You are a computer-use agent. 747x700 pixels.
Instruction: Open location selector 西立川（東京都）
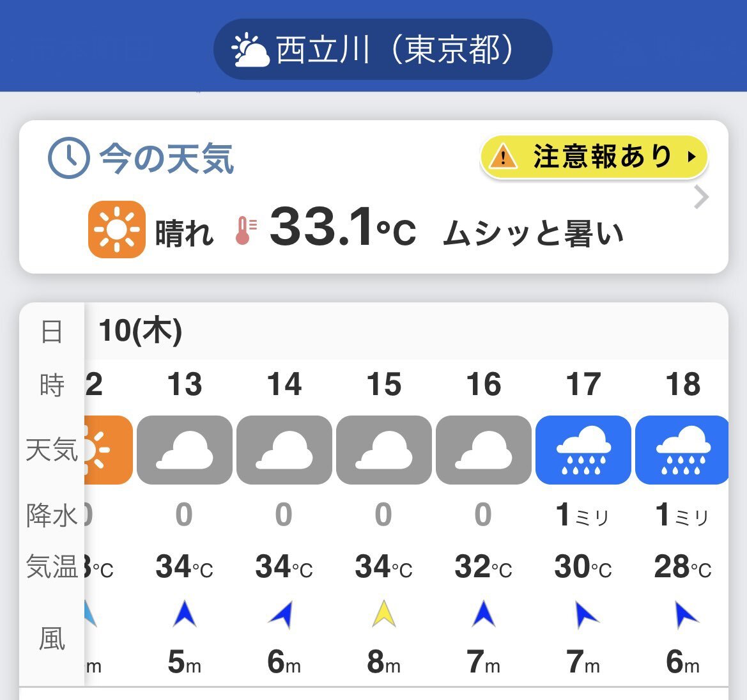[x=383, y=49]
